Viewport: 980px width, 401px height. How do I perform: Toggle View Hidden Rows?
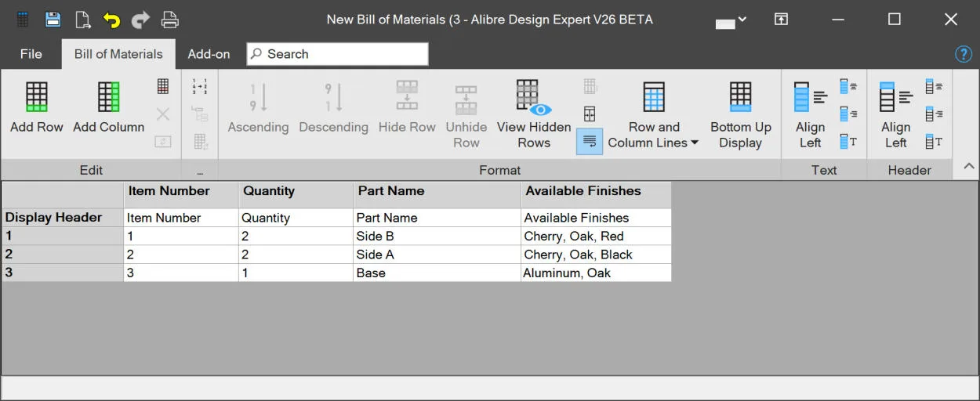click(x=534, y=114)
